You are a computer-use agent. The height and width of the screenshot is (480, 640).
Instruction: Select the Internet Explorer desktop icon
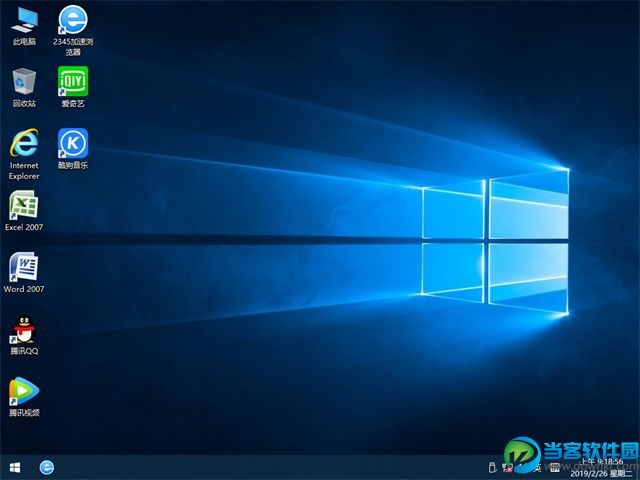[24, 154]
